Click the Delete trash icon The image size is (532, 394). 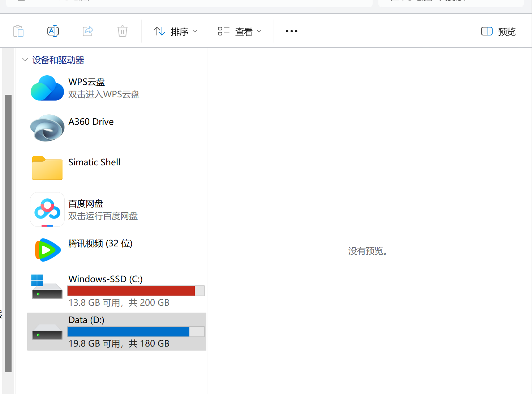pos(123,31)
